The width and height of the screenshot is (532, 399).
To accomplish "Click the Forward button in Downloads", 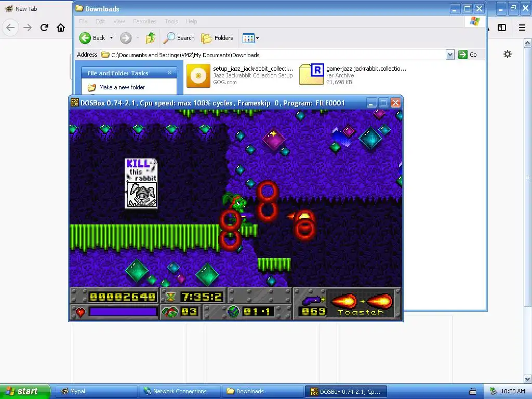I will point(126,38).
